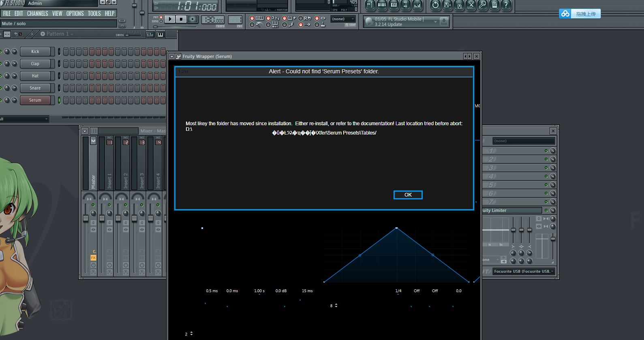Image resolution: width=644 pixels, height=340 pixels.
Task: Open the Piano Roll window icon
Action: 394,5
